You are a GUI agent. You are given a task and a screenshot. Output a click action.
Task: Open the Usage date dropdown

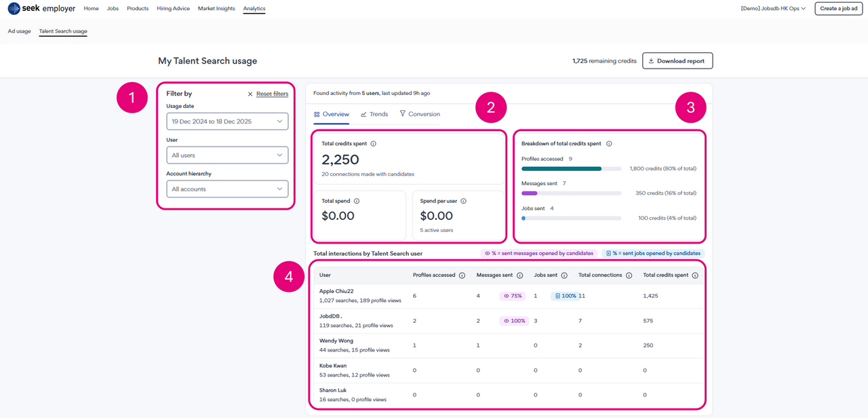[227, 121]
